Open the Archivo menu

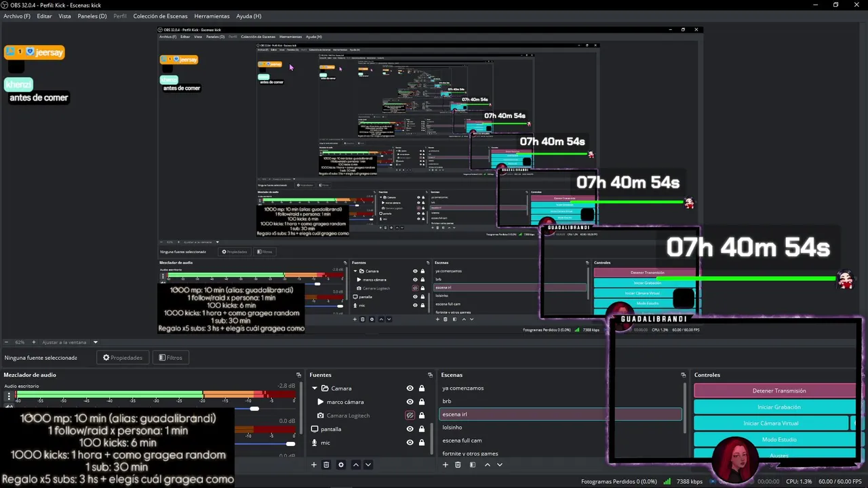click(17, 16)
